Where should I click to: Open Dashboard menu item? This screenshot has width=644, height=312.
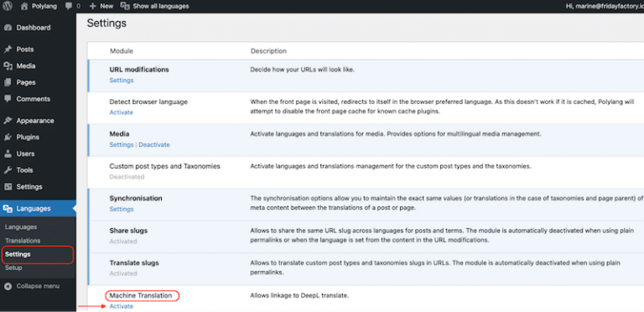click(x=34, y=28)
